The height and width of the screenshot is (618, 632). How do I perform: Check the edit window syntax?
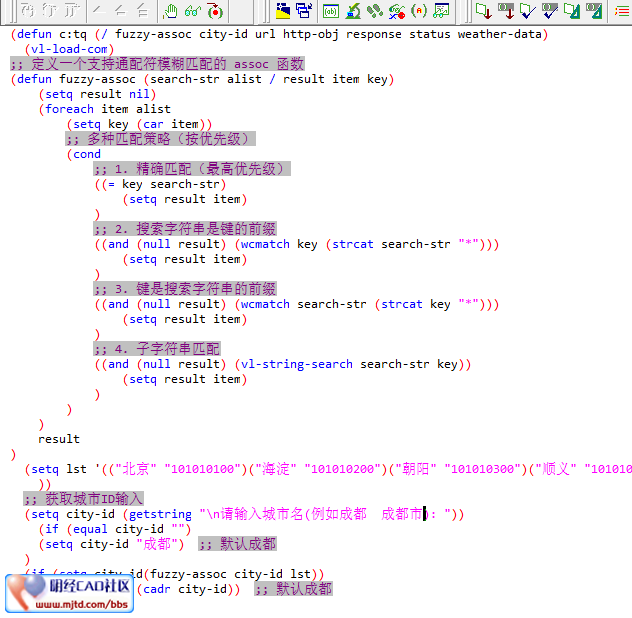(528, 11)
